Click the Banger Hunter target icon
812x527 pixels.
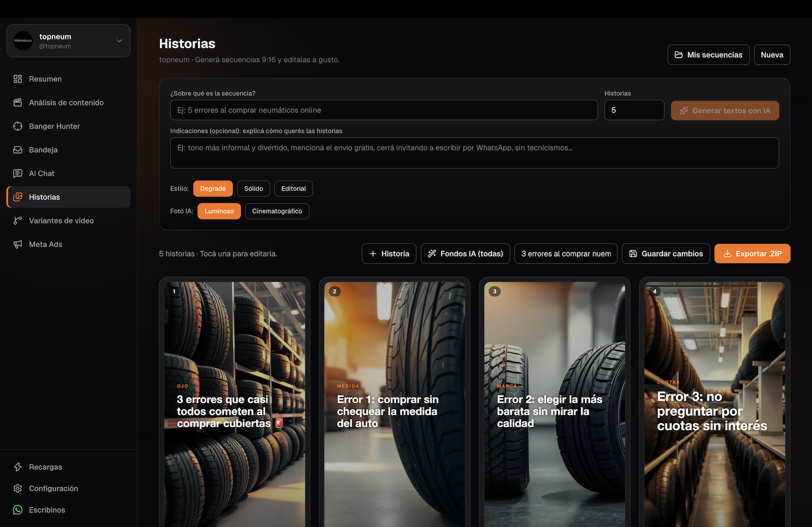pyautogui.click(x=18, y=126)
